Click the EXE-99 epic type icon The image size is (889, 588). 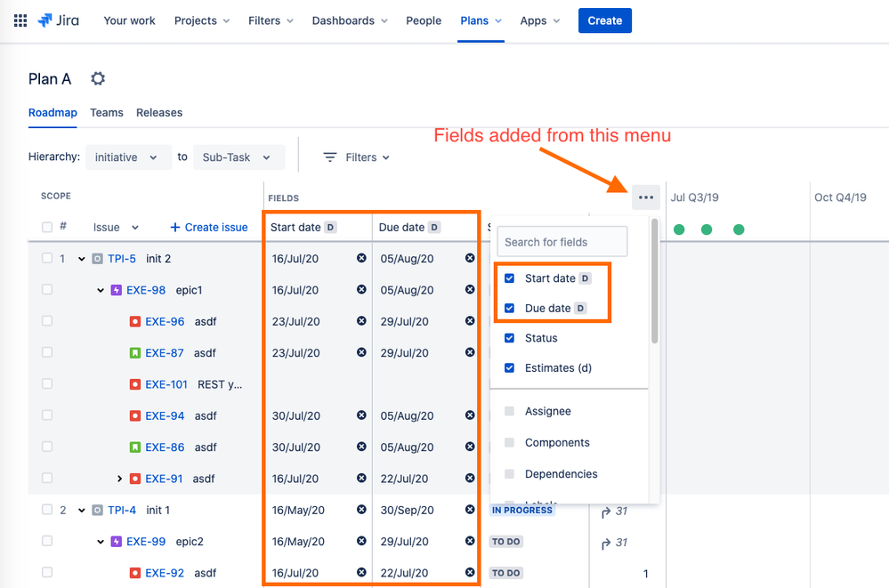117,542
